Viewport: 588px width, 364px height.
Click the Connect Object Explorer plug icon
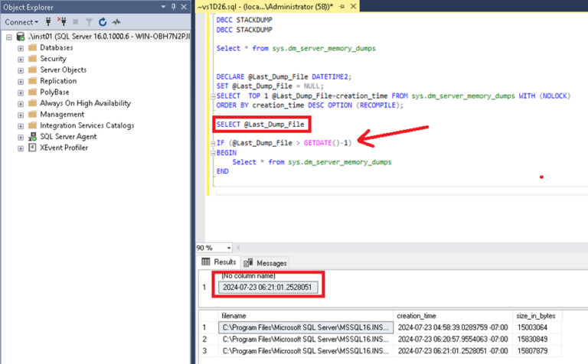(x=47, y=22)
